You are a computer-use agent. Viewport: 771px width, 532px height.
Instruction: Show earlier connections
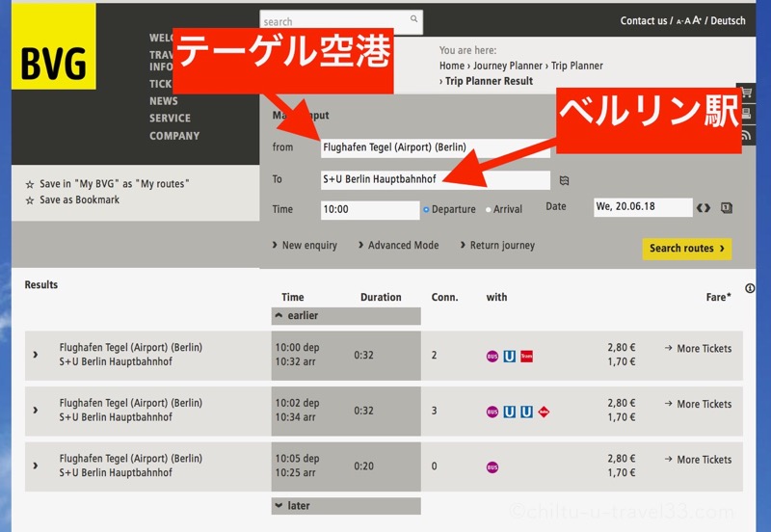[x=346, y=316]
